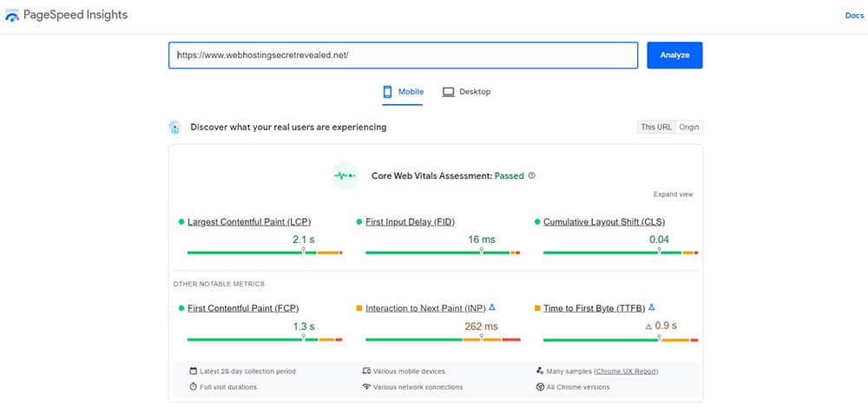Open the Docs link
Screen dimensions: 868x408
point(854,16)
